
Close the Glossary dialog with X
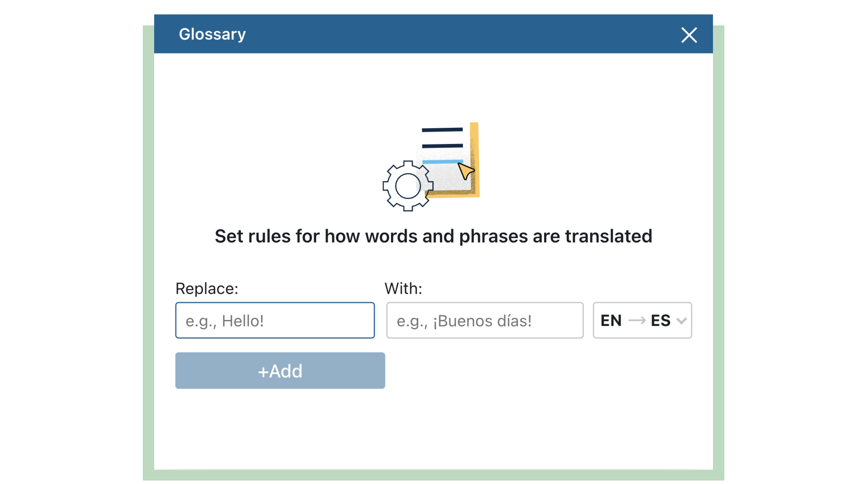coord(689,35)
